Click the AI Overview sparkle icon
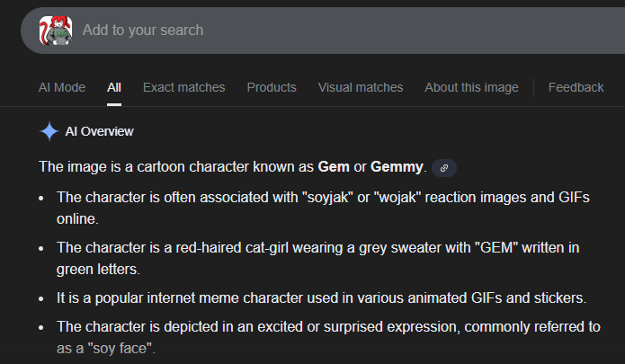Viewport: 625px width, 364px height. [x=49, y=131]
